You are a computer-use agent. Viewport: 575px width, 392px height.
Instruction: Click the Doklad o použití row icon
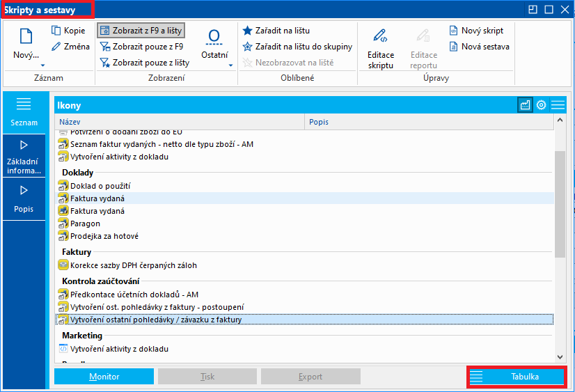(63, 186)
